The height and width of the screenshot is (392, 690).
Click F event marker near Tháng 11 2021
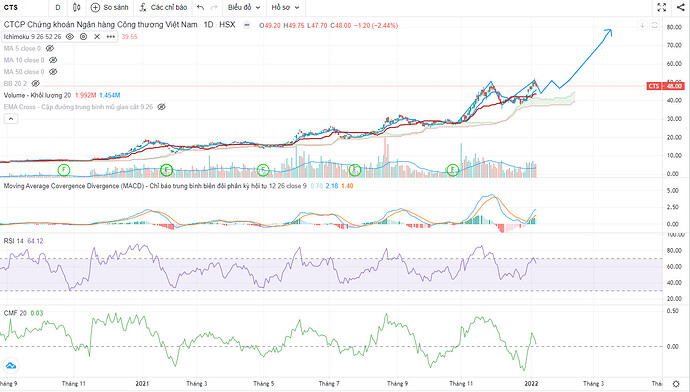[453, 169]
